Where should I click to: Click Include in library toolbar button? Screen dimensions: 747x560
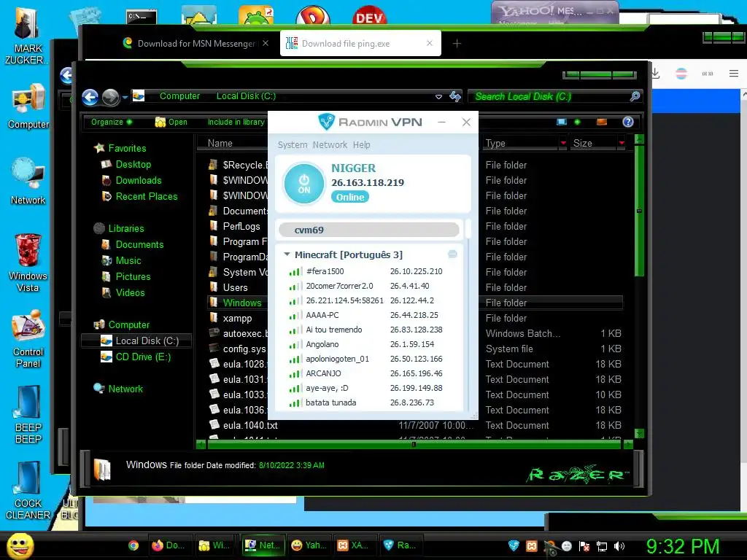(236, 122)
